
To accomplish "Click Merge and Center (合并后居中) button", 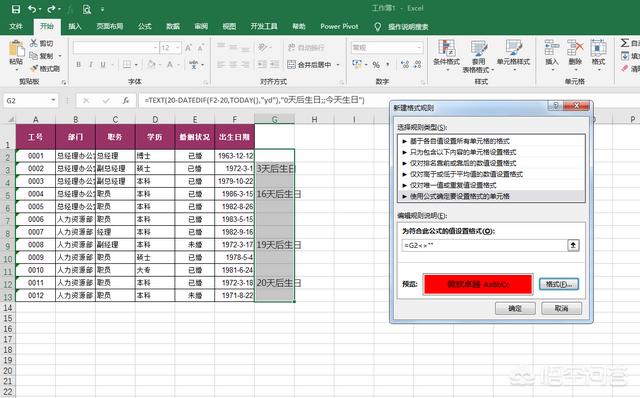I will (x=309, y=64).
